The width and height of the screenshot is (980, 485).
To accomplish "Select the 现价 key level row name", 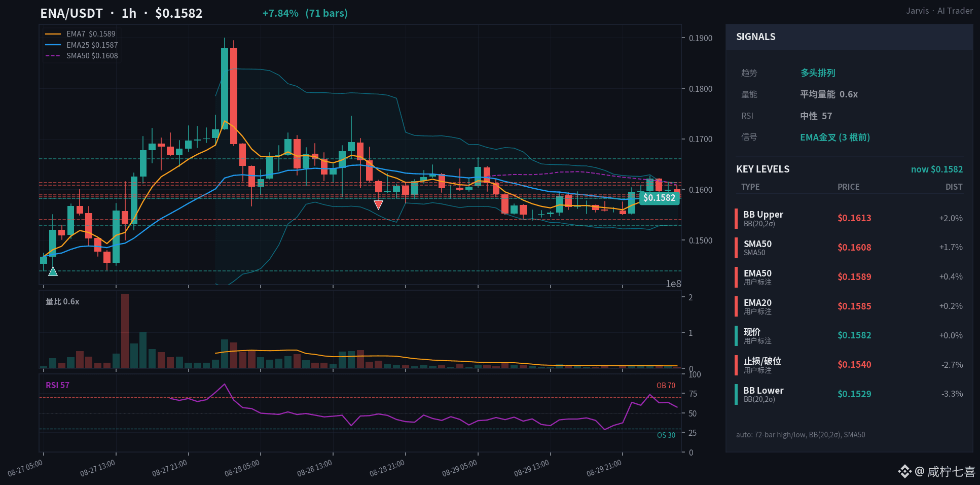I will point(752,332).
